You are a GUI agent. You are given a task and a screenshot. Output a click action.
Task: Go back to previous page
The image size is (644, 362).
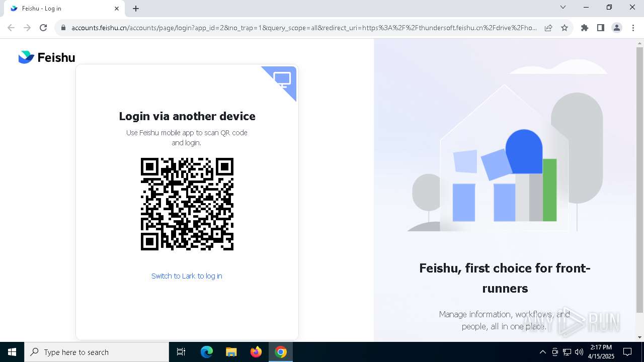(11, 28)
